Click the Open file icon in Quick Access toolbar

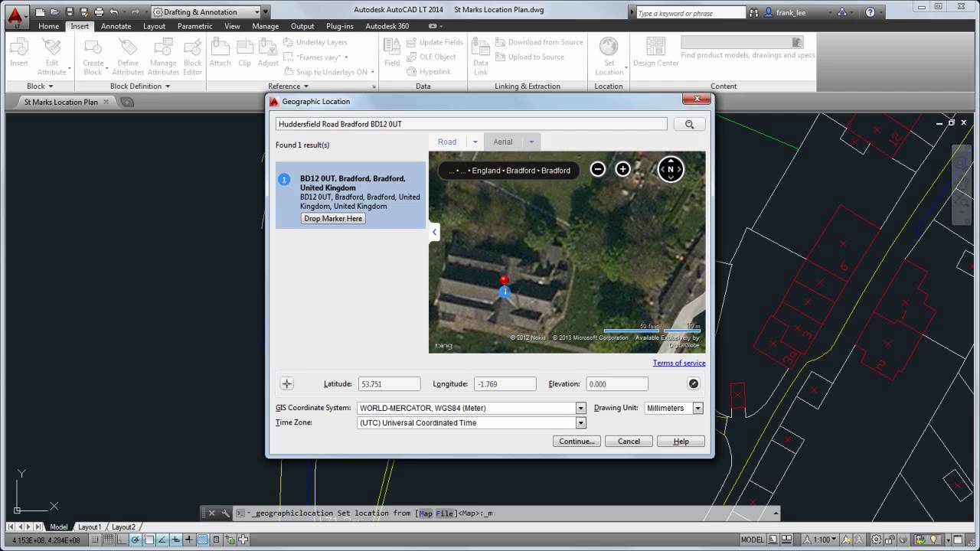click(x=54, y=12)
